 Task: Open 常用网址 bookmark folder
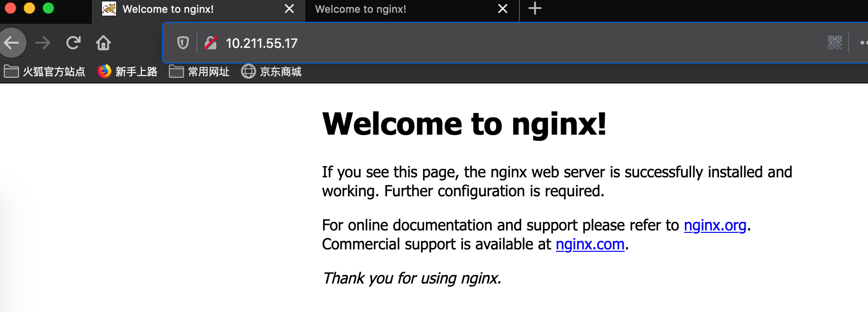point(199,72)
